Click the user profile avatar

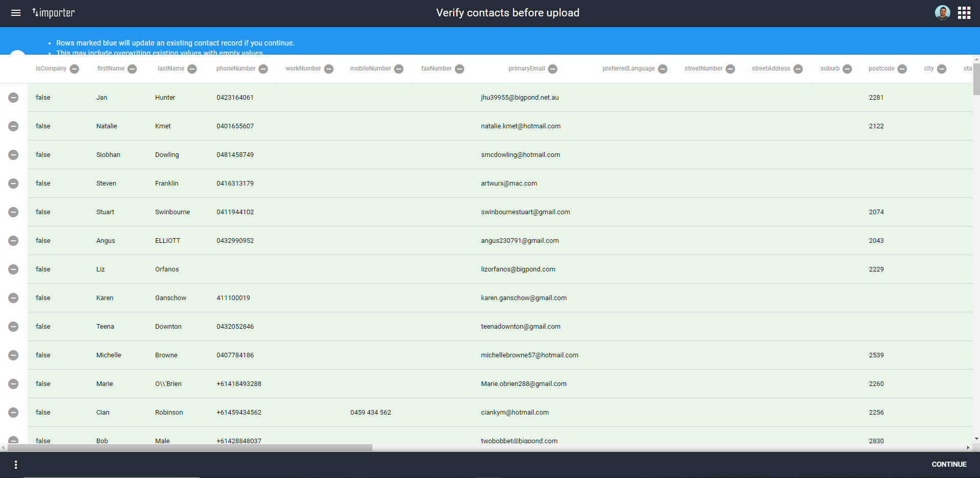tap(942, 12)
